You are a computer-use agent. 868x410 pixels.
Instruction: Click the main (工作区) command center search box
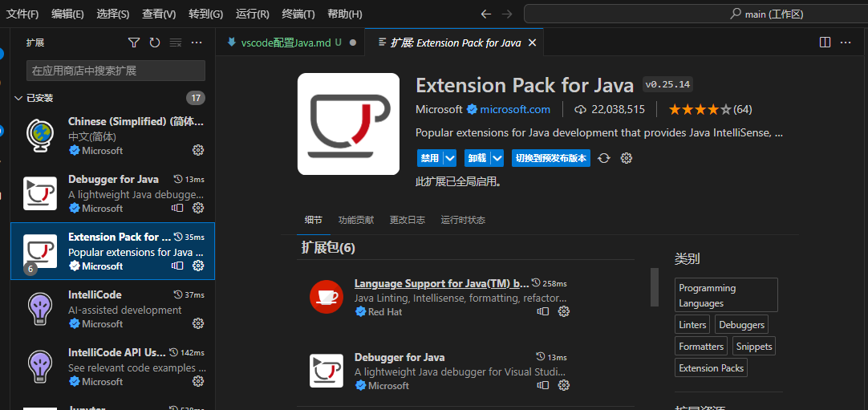tap(697, 14)
